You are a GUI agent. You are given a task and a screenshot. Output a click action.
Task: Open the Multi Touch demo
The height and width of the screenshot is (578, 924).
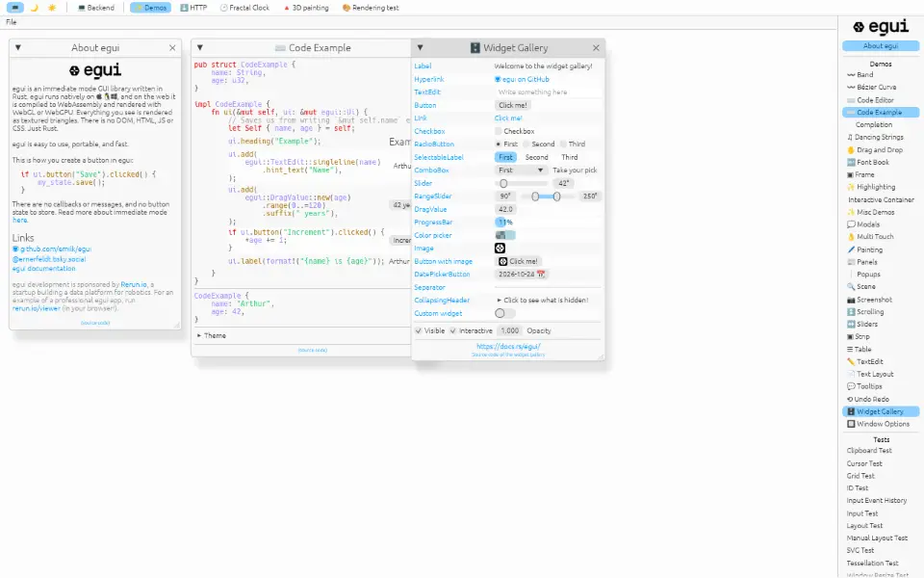pos(870,237)
